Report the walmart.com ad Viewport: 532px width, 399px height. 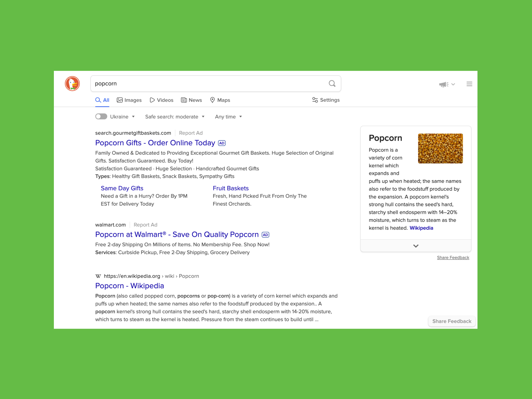coord(146,225)
